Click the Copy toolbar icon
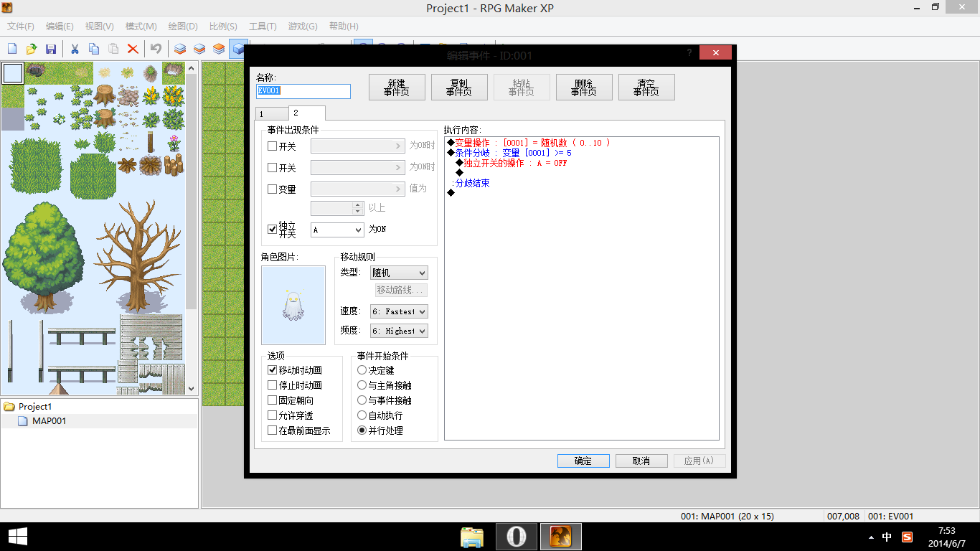The image size is (980, 551). 94,49
